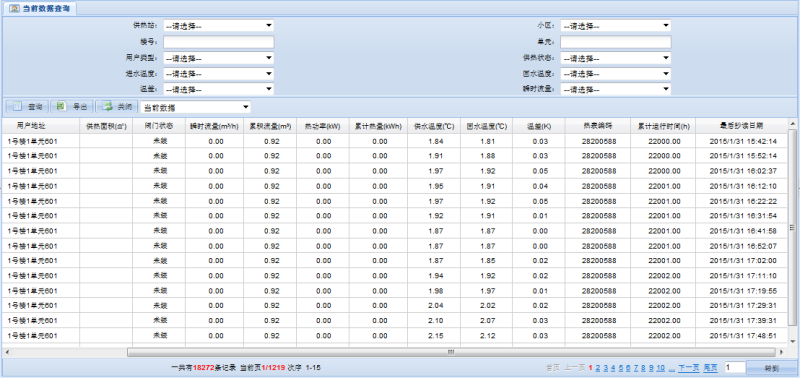Image resolution: width=800 pixels, height=378 pixels.
Task: Open the 温差 filter dropdown
Action: click(x=218, y=89)
